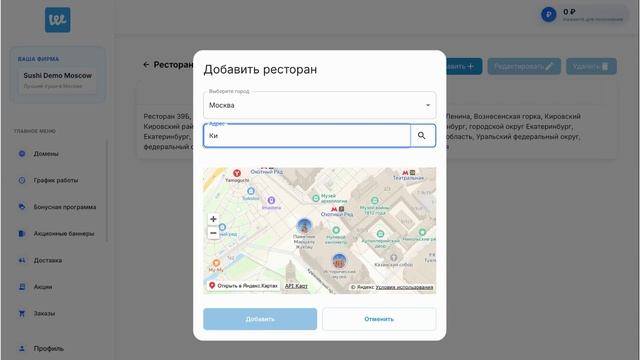Screen dimensions: 640x360
Task: Open Профиль menu item
Action: pos(49,349)
